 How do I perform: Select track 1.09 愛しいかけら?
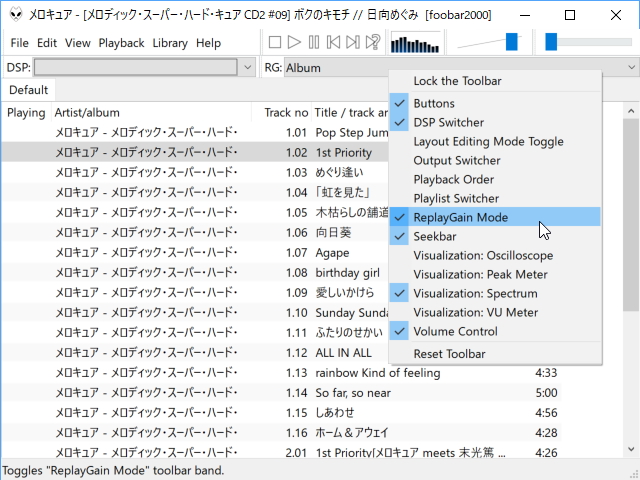195,292
